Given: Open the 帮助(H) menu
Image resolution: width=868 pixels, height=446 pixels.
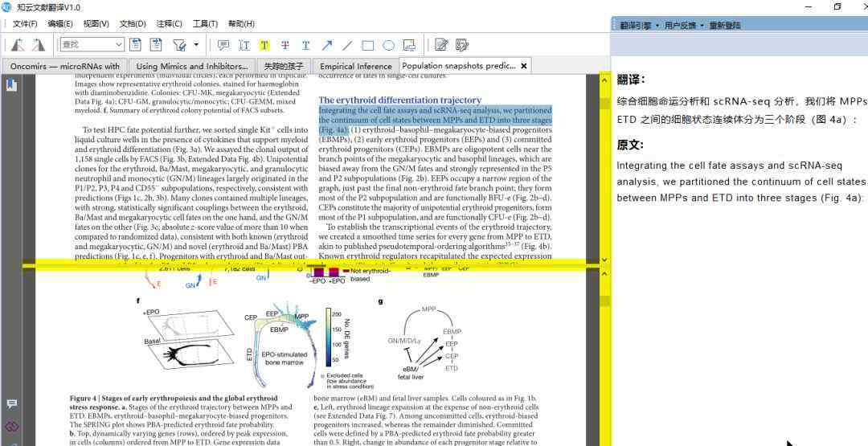Looking at the screenshot, I should click(x=241, y=24).
